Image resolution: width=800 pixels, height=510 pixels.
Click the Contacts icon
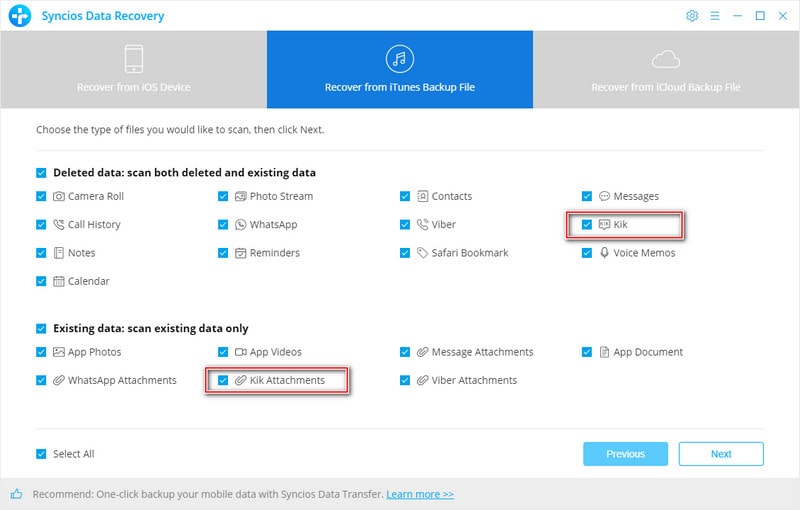point(422,196)
